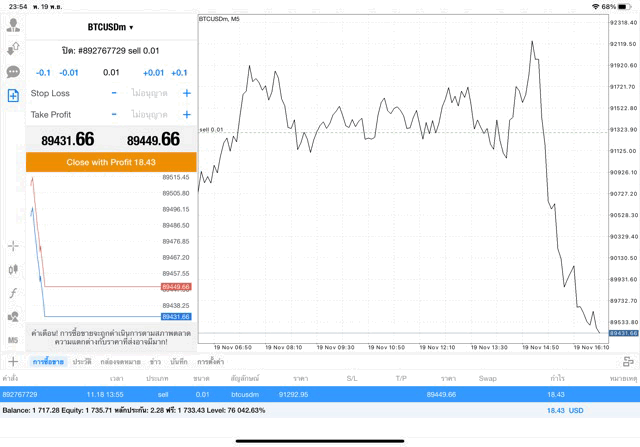Image resolution: width=640 pixels, height=447 pixels.
Task: Select the crosshair tool in sidebar
Action: 13,245
